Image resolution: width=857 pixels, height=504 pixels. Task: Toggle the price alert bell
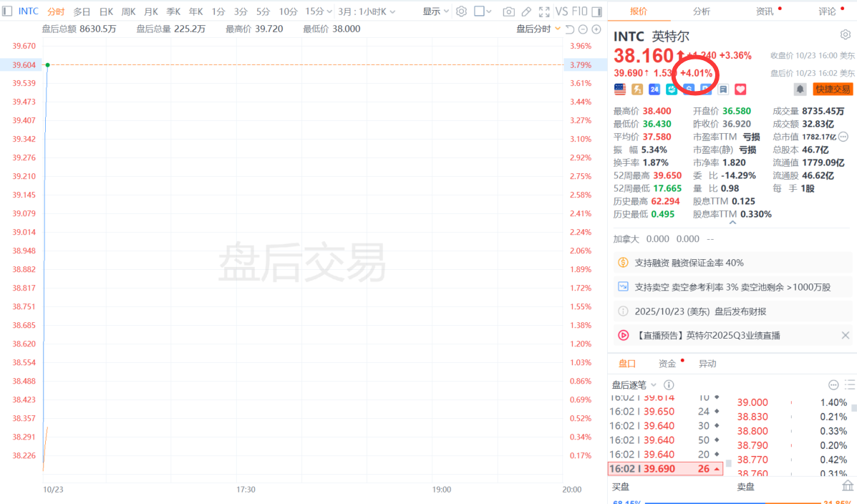800,89
